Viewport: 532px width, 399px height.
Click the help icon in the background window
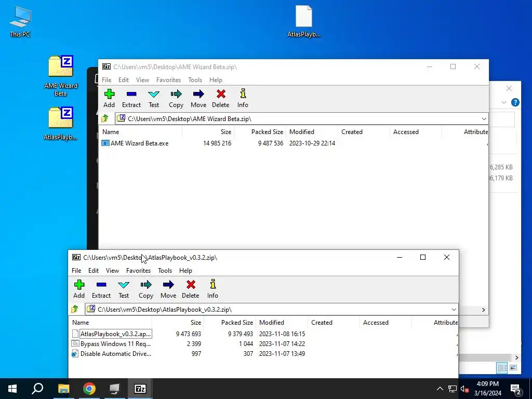pos(515,102)
